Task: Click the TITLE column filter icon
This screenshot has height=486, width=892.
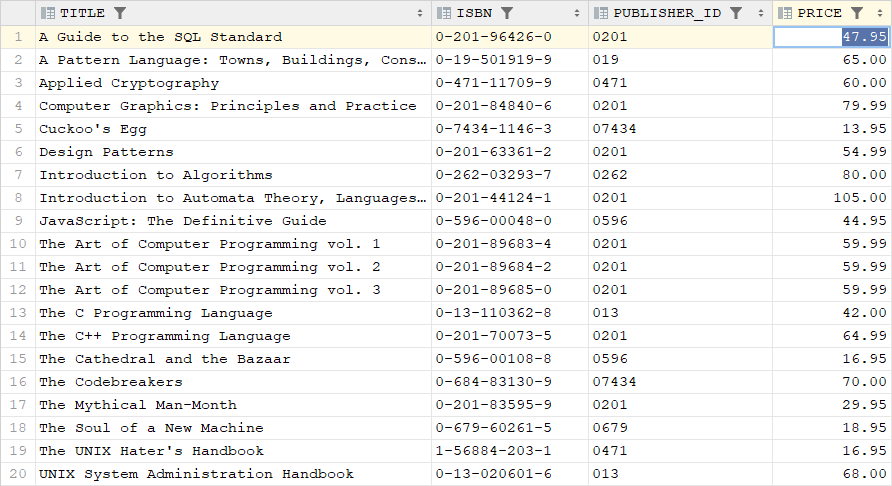Action: coord(119,13)
